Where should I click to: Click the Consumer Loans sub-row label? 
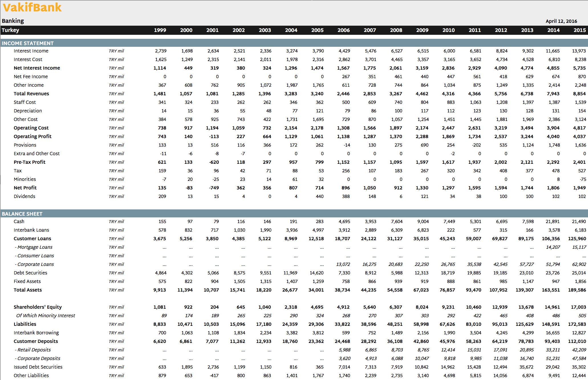pyautogui.click(x=35, y=256)
